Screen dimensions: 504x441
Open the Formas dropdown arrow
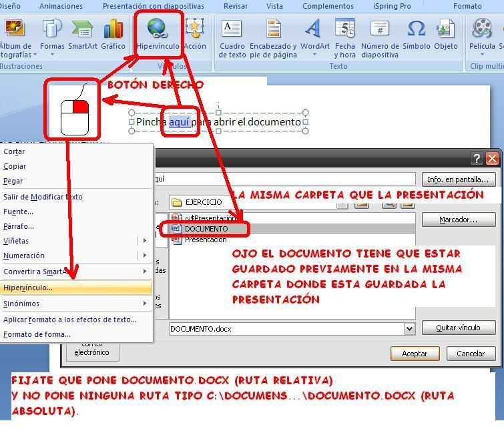[x=52, y=55]
